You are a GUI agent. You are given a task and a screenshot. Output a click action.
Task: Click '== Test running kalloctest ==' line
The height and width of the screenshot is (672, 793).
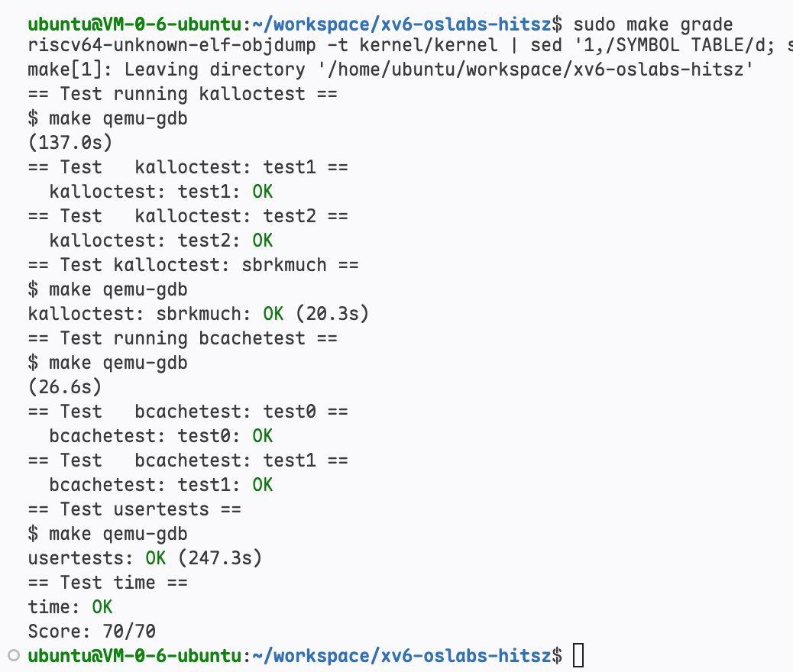(x=183, y=94)
